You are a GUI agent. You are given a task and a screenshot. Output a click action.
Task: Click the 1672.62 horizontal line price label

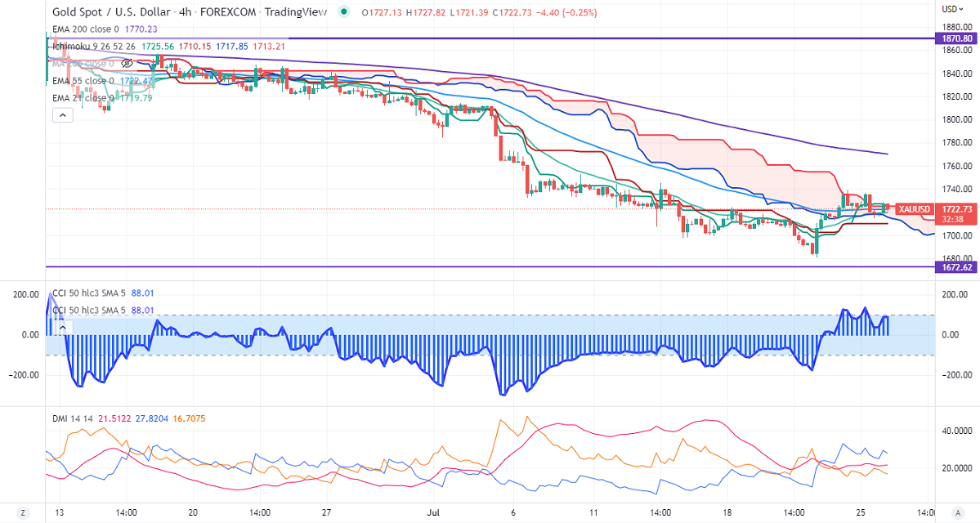pyautogui.click(x=957, y=267)
